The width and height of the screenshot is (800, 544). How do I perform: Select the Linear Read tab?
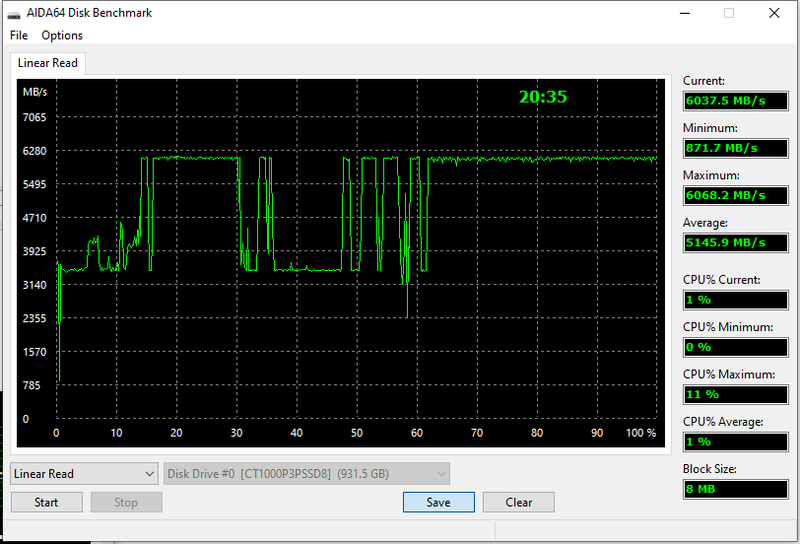pos(47,63)
